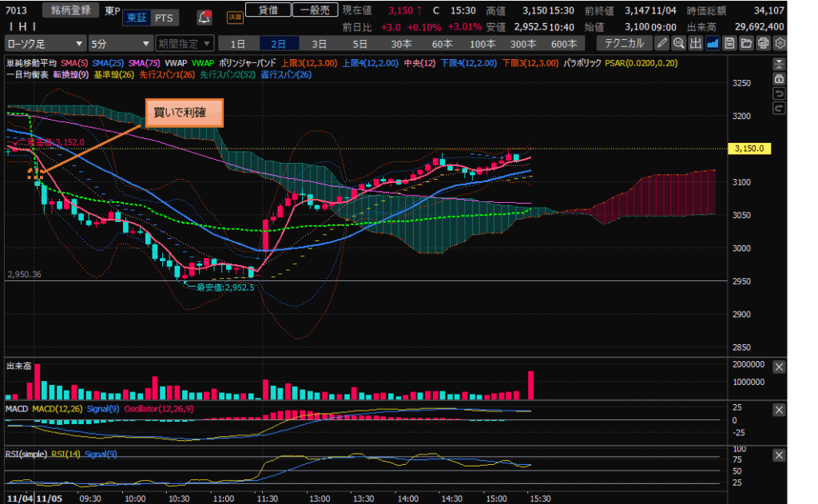
Task: Print the chart using printer icon
Action: point(763,43)
